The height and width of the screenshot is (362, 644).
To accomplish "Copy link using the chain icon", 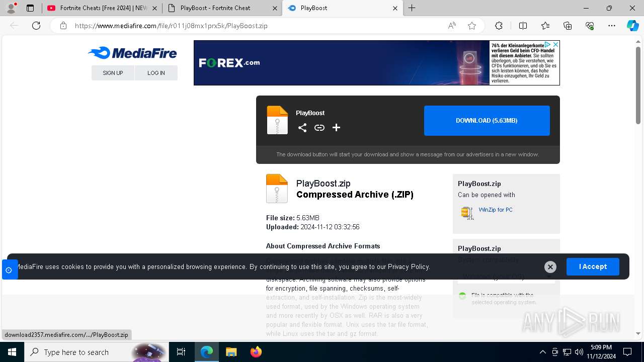I will point(319,128).
